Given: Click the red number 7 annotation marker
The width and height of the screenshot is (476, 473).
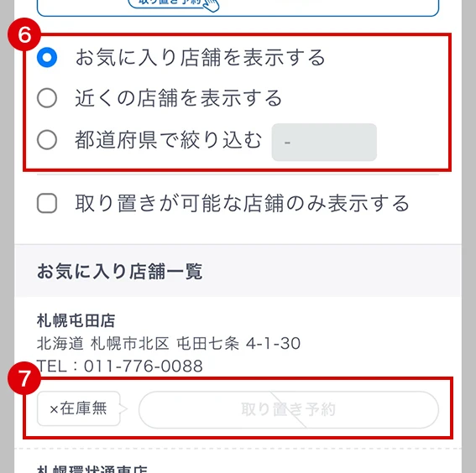Looking at the screenshot, I should [24, 378].
